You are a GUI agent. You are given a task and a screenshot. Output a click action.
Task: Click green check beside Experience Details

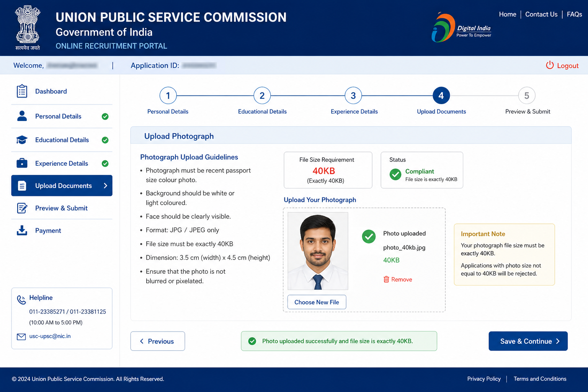coord(105,163)
